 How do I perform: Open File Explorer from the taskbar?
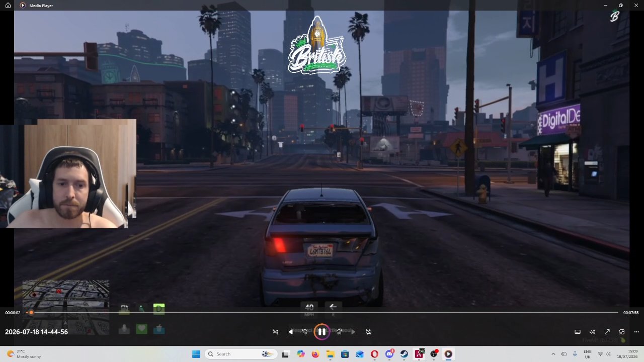click(x=330, y=354)
